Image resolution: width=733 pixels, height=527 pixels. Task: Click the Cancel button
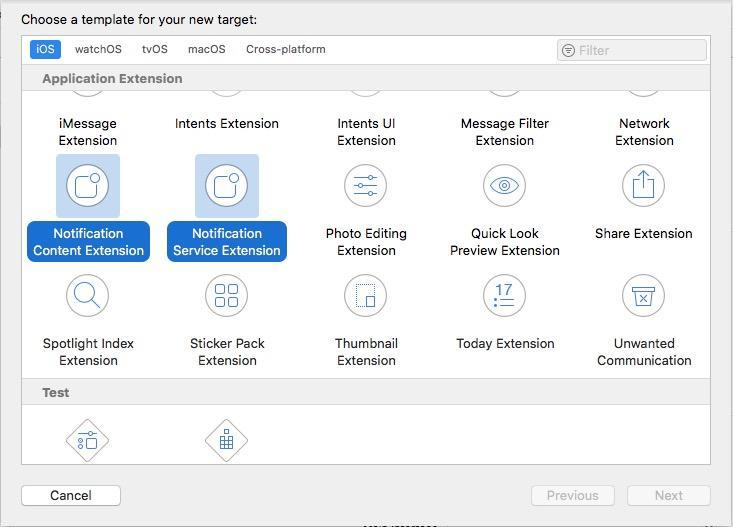click(71, 495)
